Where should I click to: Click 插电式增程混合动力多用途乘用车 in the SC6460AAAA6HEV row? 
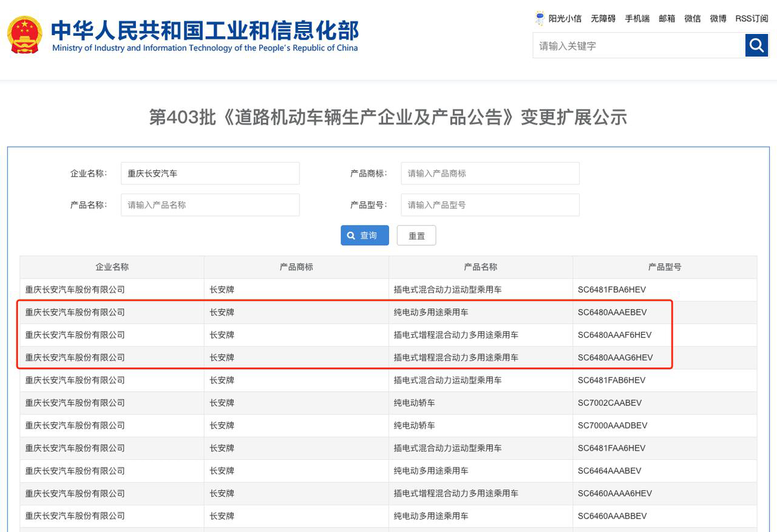(x=456, y=494)
